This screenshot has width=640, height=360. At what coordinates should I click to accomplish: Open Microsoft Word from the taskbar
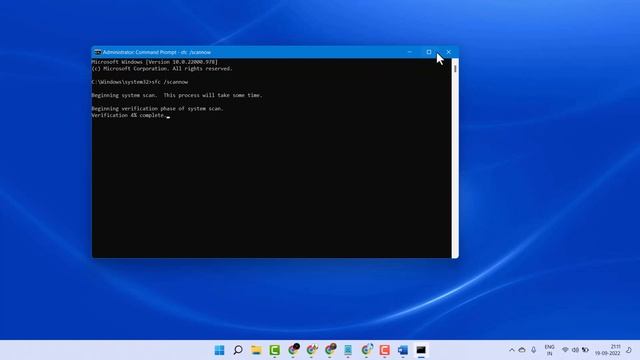coord(403,350)
